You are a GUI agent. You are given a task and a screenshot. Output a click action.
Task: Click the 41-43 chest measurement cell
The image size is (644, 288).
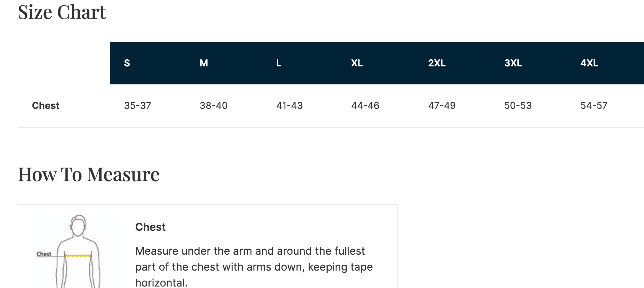click(x=290, y=106)
